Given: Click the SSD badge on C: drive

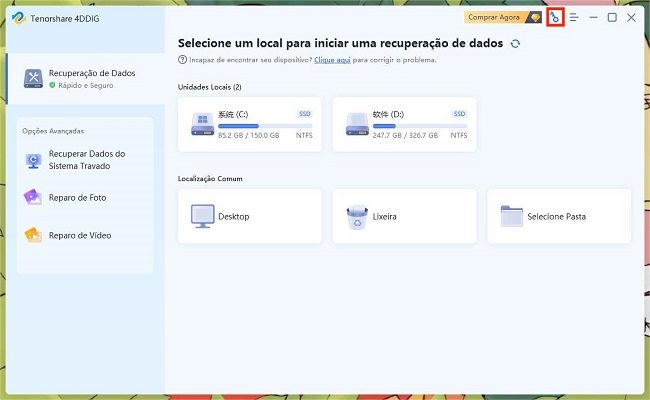Looking at the screenshot, I should [x=305, y=114].
